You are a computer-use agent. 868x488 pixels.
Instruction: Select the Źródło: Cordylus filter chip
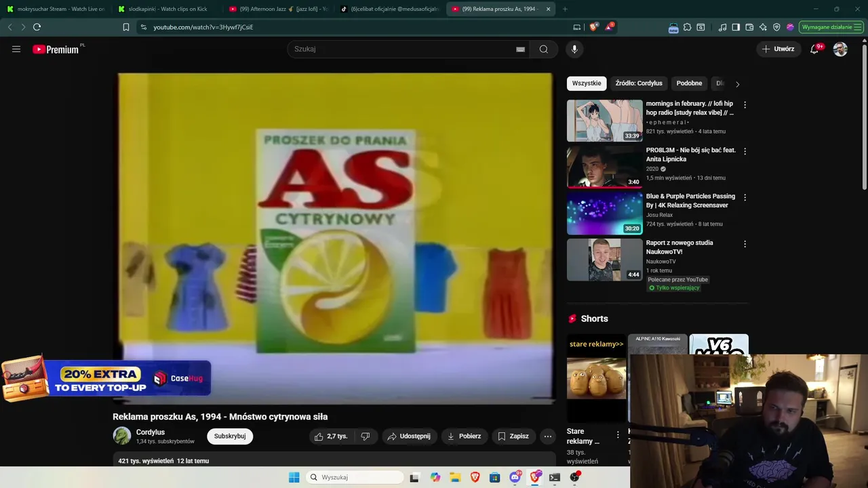point(639,83)
